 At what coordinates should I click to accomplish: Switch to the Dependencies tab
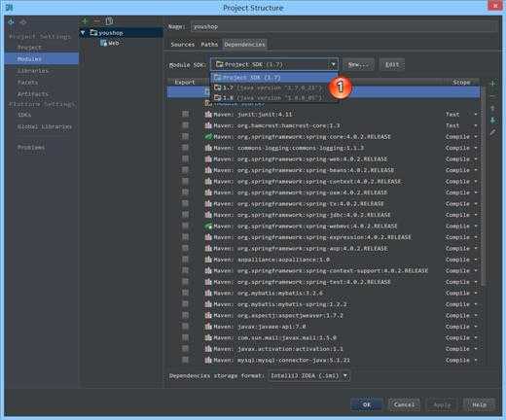[x=244, y=45]
